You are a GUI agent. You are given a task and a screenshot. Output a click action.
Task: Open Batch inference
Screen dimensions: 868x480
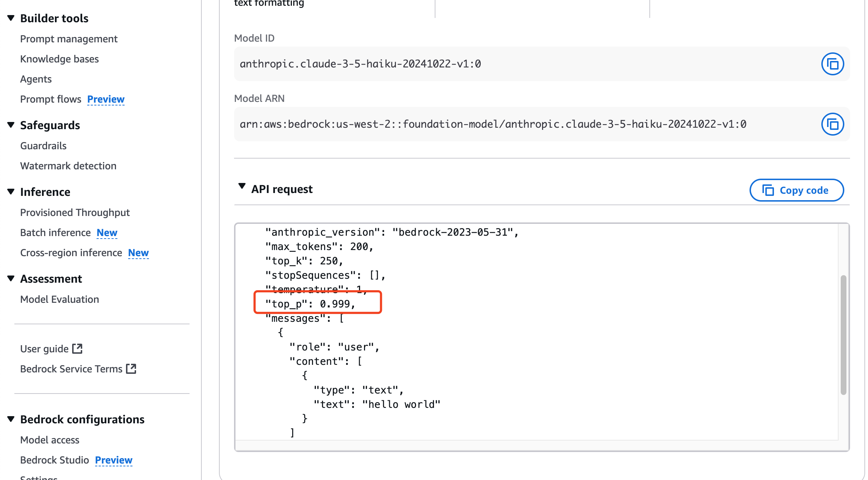[55, 232]
